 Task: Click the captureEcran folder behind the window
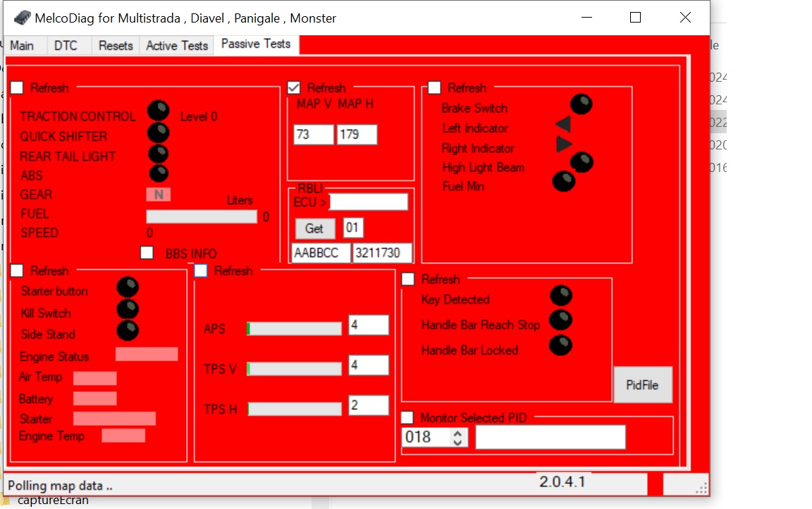[53, 501]
